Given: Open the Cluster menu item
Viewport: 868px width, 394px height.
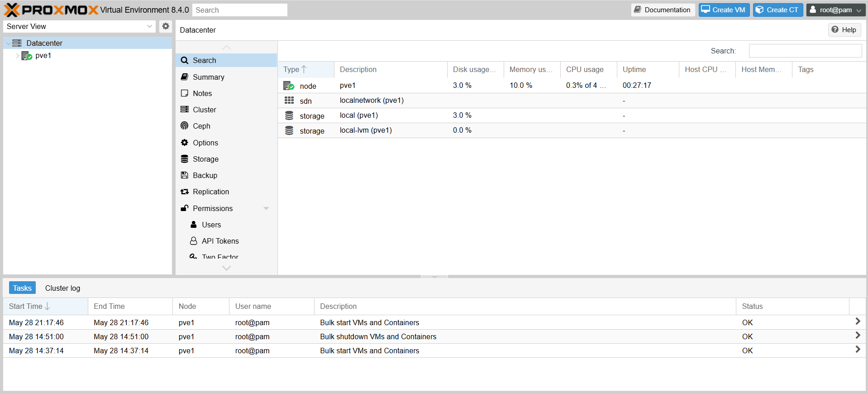Looking at the screenshot, I should point(226,110).
